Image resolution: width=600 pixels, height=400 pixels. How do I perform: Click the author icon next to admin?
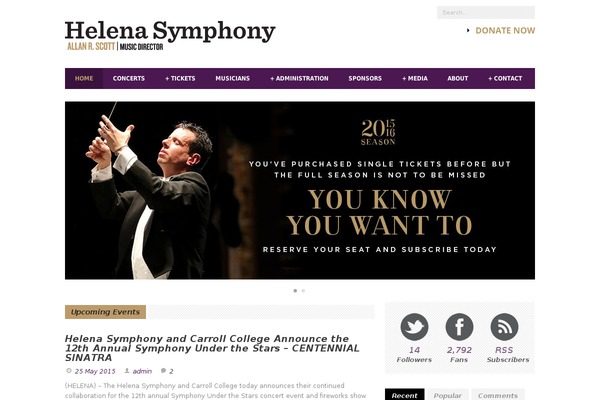coord(127,371)
